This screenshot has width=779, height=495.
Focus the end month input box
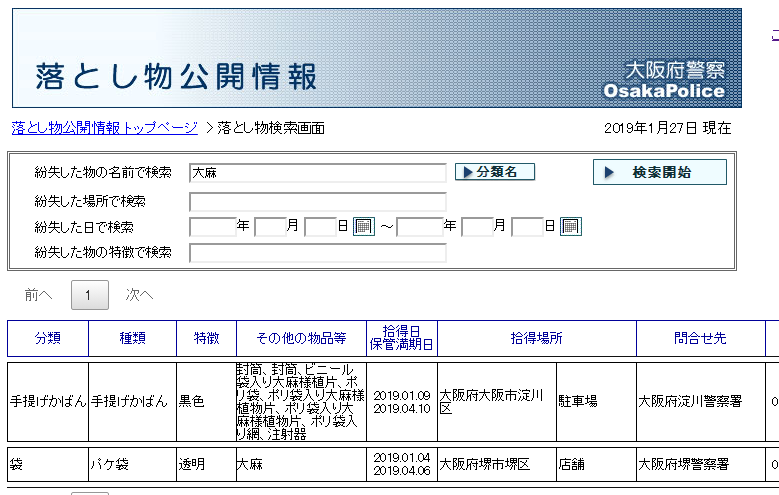477,227
